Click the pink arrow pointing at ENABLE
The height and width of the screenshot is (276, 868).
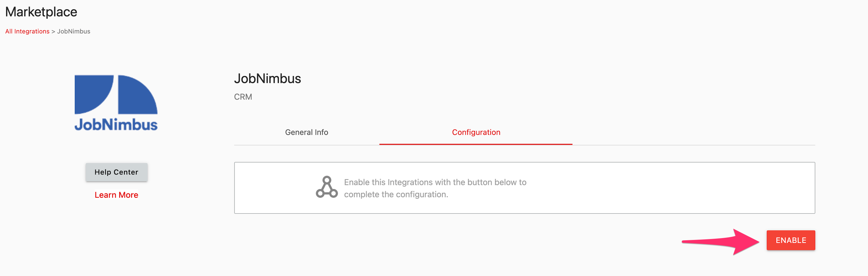click(x=721, y=242)
